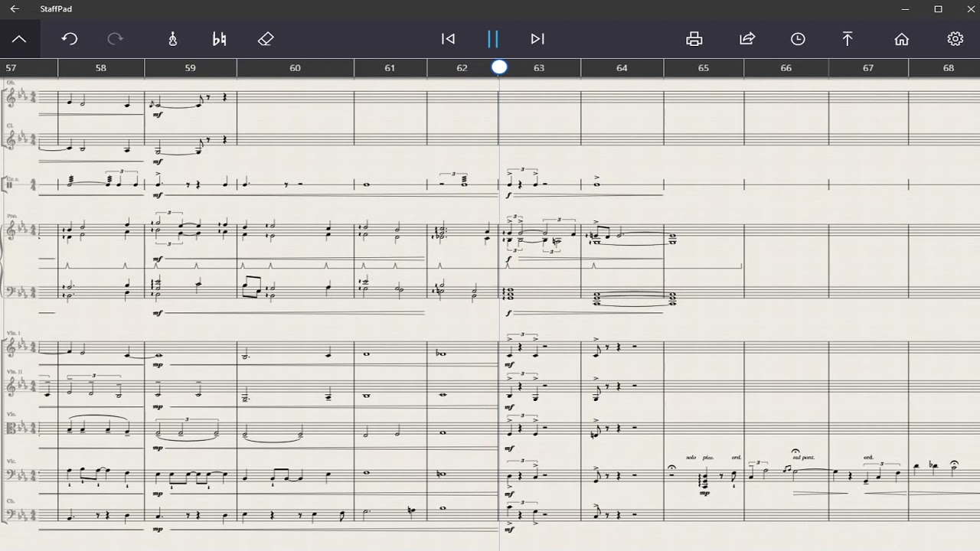The height and width of the screenshot is (551, 980).
Task: Go back using the top-left arrow
Action: click(15, 9)
